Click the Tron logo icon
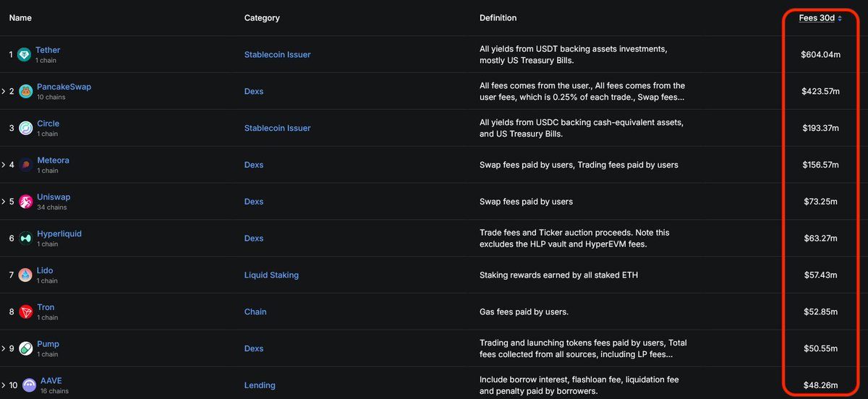Screen dimensions: 868x399 [x=25, y=312]
